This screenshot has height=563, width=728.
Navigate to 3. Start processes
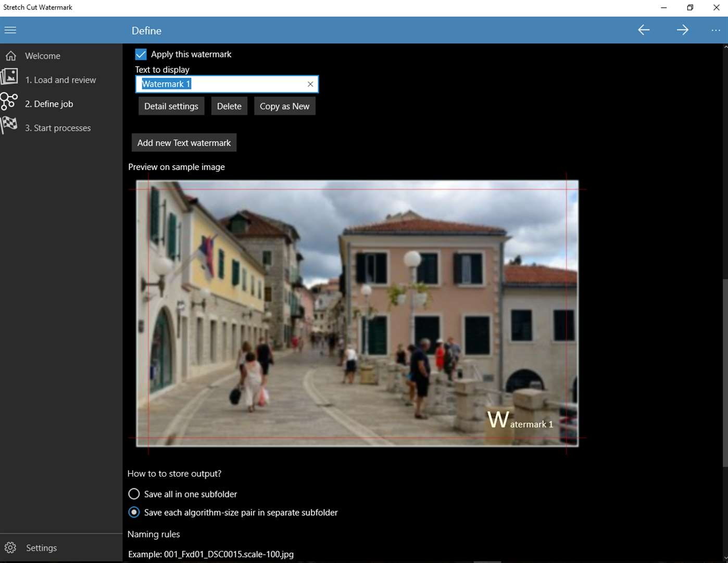click(58, 128)
